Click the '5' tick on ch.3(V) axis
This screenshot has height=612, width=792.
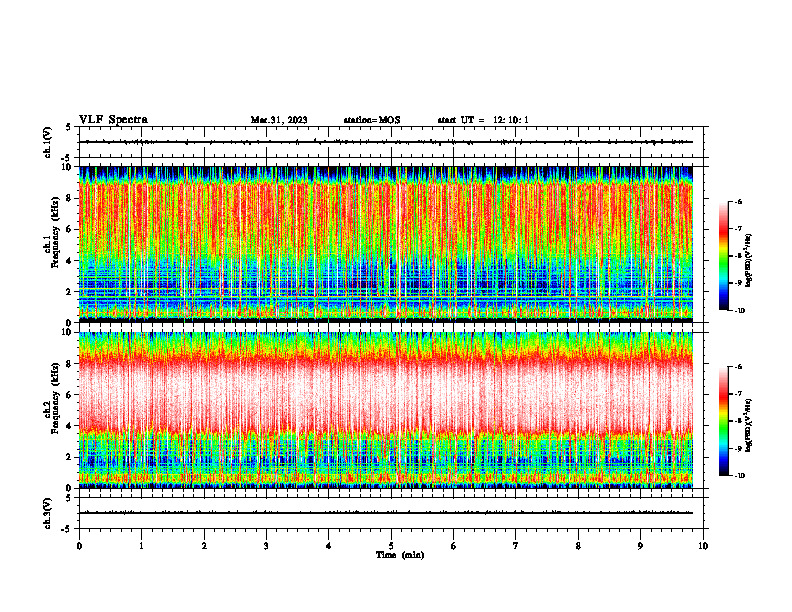(x=69, y=498)
